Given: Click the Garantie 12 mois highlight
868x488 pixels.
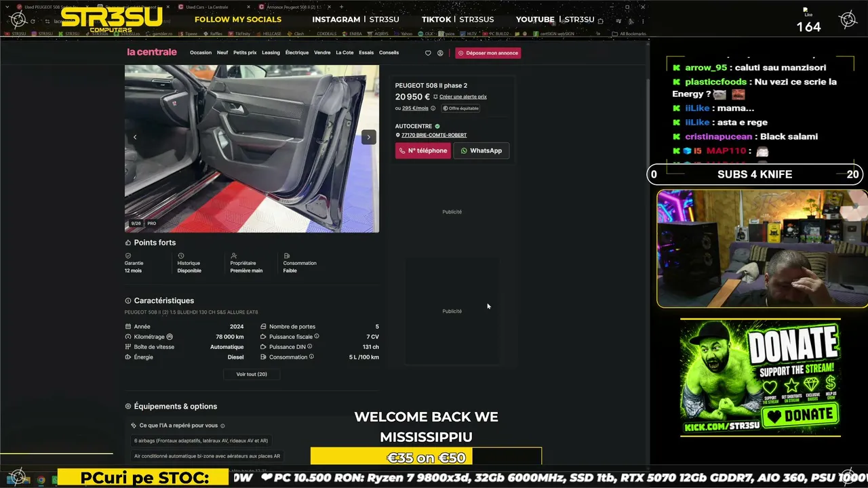Looking at the screenshot, I should click(134, 263).
